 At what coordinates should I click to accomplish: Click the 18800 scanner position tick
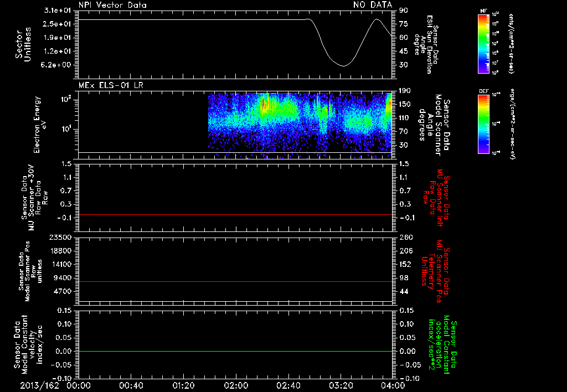(x=60, y=251)
